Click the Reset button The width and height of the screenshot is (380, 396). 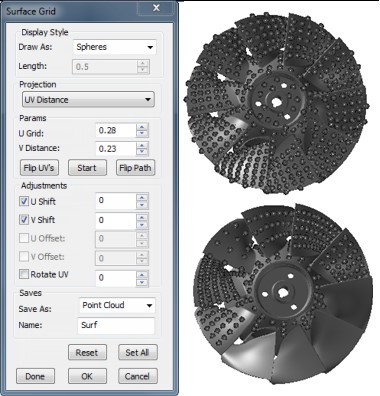87,352
